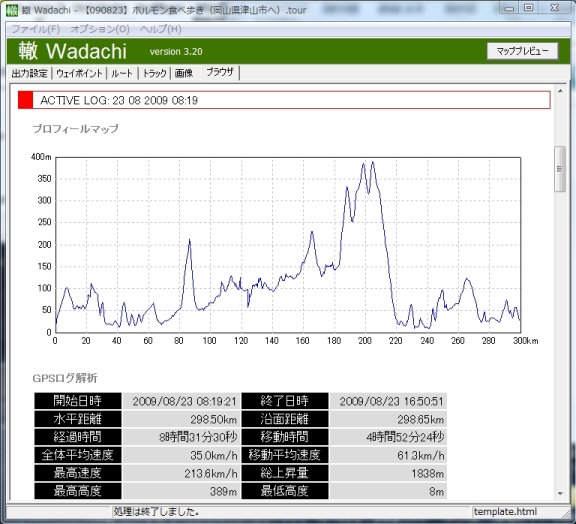Click the 400m axis label
Image resolution: width=576 pixels, height=524 pixels.
pos(41,157)
